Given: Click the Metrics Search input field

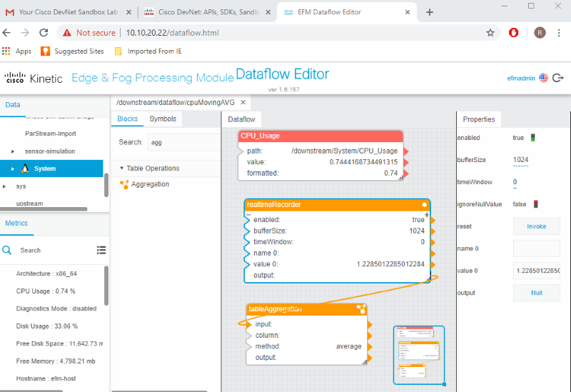Looking at the screenshot, I should [55, 251].
